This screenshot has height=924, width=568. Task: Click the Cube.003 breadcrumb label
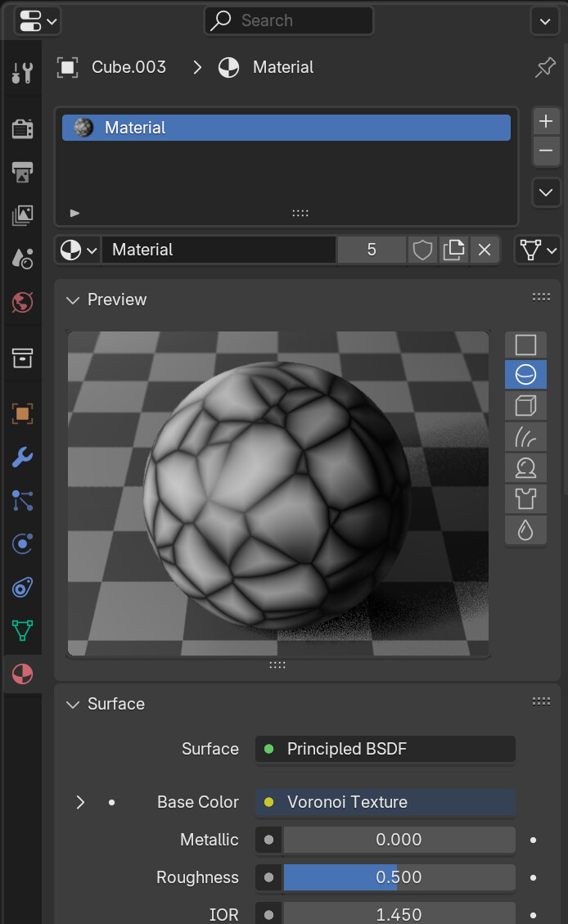(128, 67)
